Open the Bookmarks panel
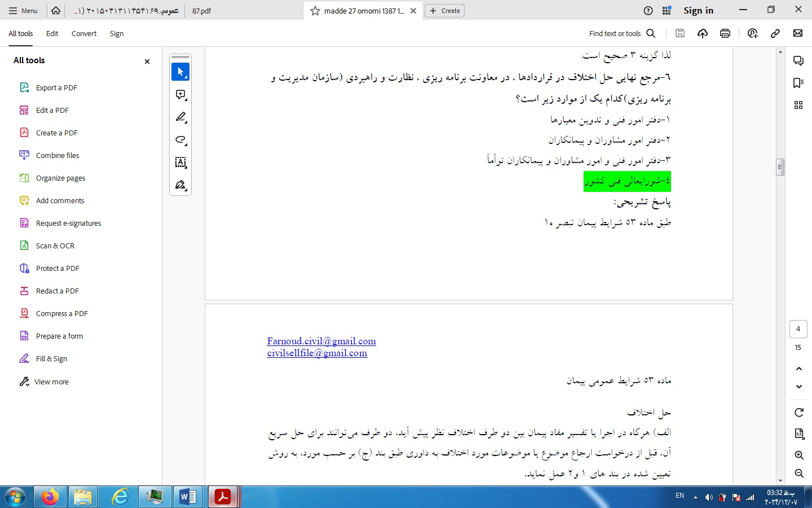812x508 pixels. (798, 82)
